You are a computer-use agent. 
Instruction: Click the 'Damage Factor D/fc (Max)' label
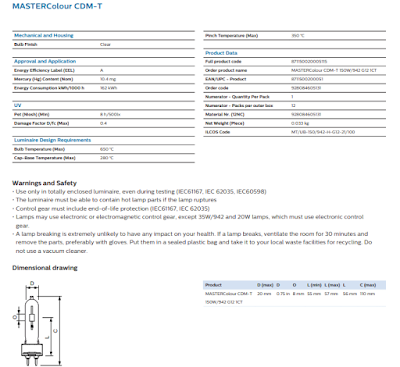(x=42, y=123)
